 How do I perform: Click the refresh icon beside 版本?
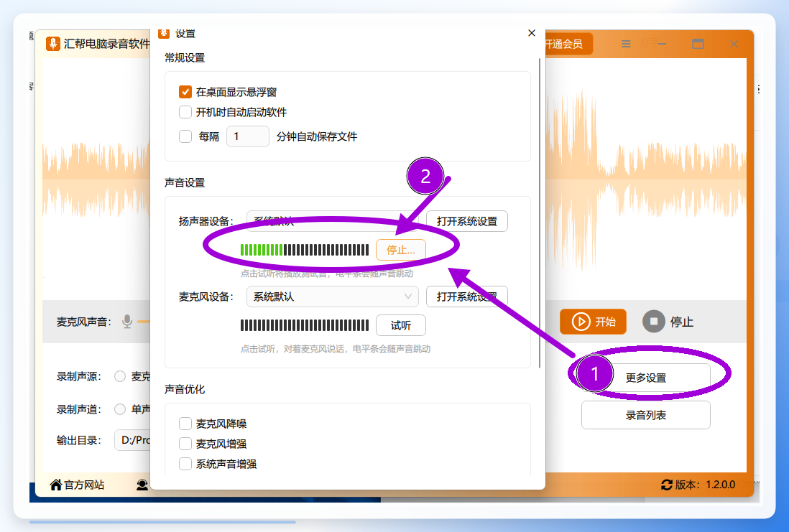tap(667, 485)
